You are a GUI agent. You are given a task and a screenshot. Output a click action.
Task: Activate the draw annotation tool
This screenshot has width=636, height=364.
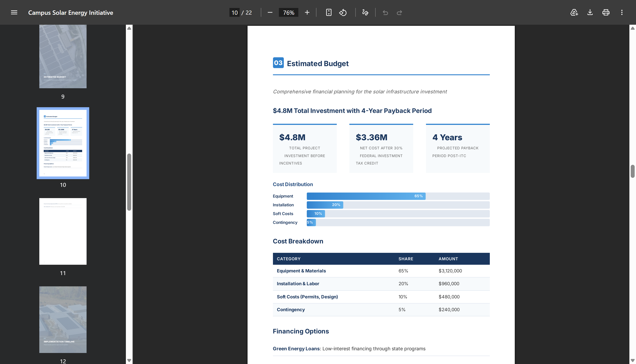365,13
